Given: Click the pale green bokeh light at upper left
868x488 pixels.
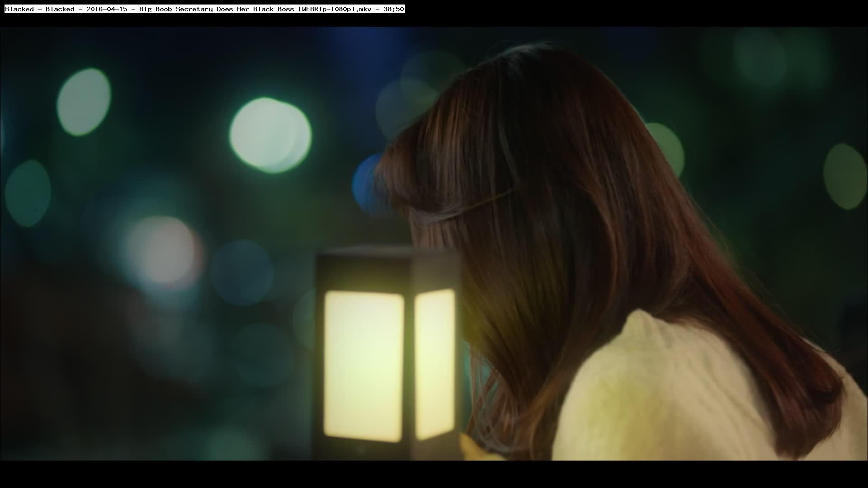Looking at the screenshot, I should pos(84,102).
